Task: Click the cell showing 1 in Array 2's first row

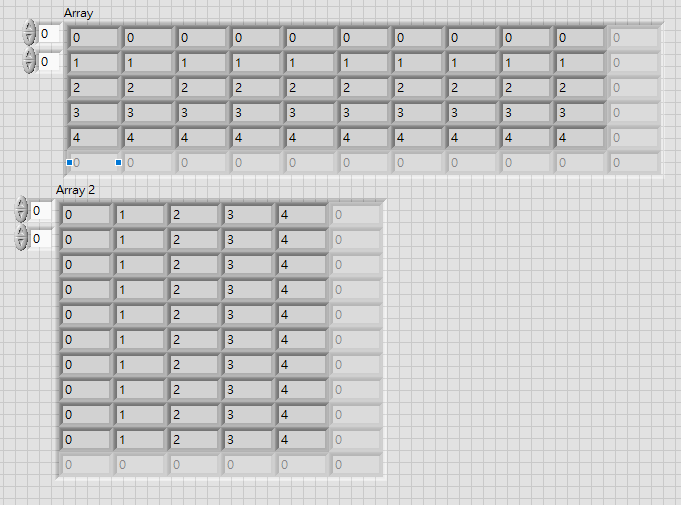Action: 140,215
